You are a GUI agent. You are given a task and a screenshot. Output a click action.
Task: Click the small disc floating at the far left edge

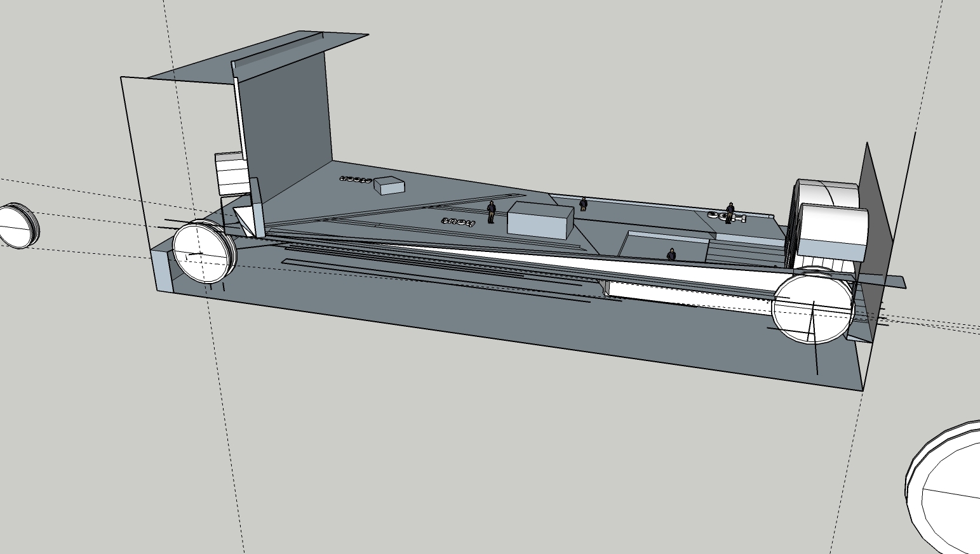[x=18, y=226]
